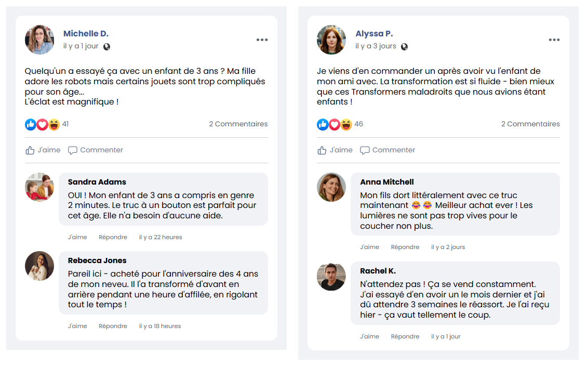Open the three-dot menu on Michelle D.'s post
Viewport: 588px width, 365px height.
click(x=262, y=40)
